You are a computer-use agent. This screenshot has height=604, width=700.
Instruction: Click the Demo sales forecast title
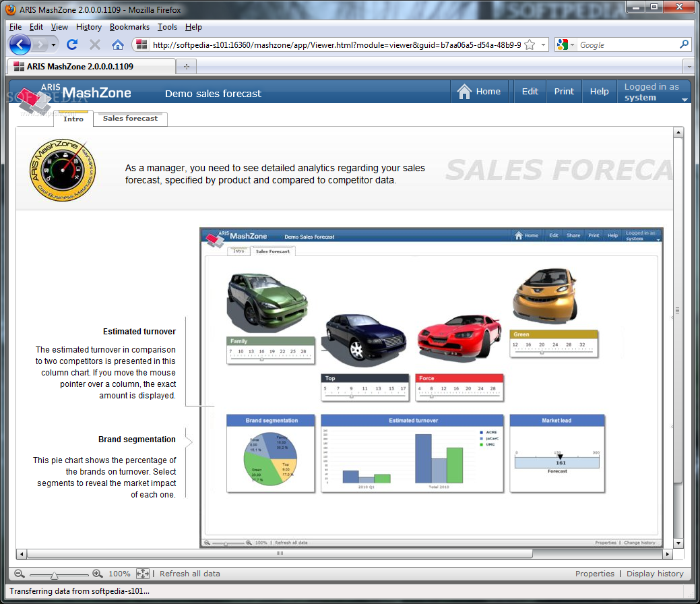213,94
